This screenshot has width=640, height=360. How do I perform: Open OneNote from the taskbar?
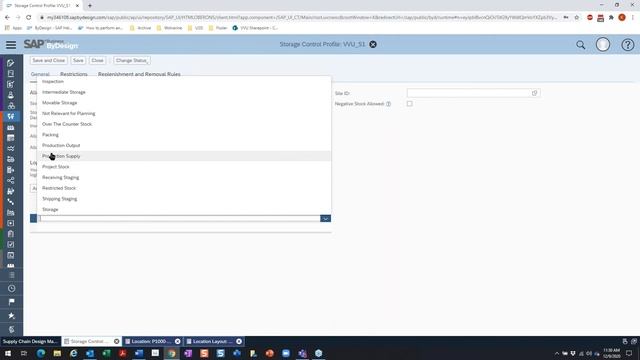[188, 353]
